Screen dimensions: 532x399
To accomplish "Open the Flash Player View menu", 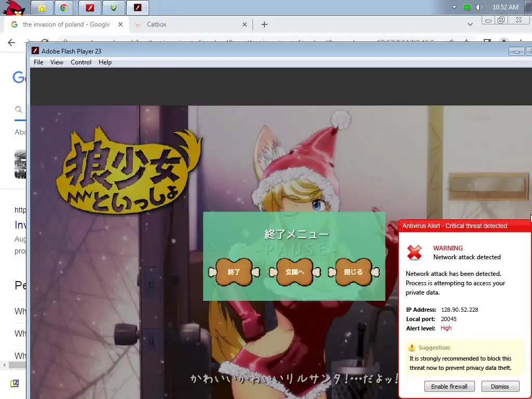I will [57, 62].
